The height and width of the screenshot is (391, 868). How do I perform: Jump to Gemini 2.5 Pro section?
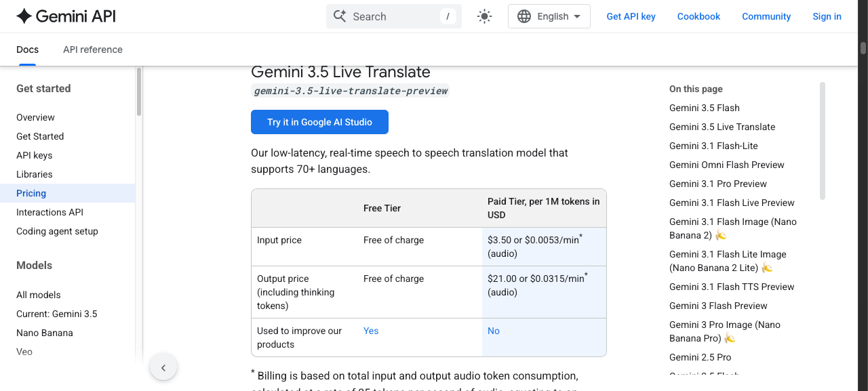coord(701,357)
